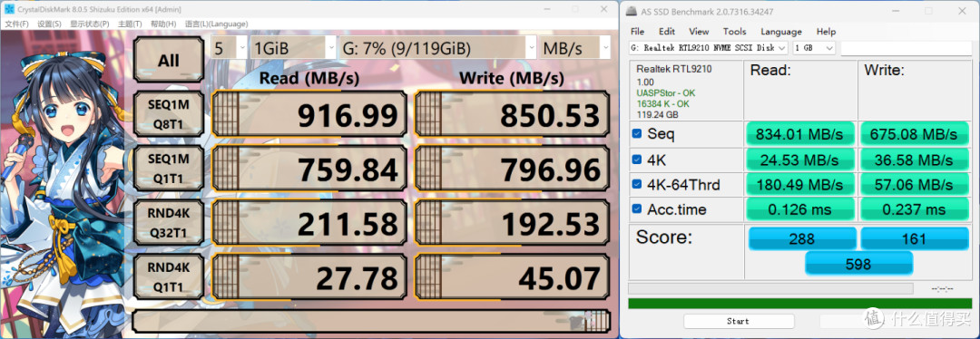Open the AS SSD Language menu

click(781, 31)
